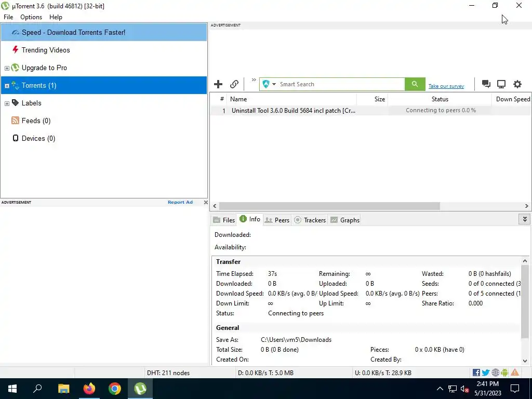The image size is (532, 399).
Task: Close the sidebar advertisement with X
Action: click(206, 202)
